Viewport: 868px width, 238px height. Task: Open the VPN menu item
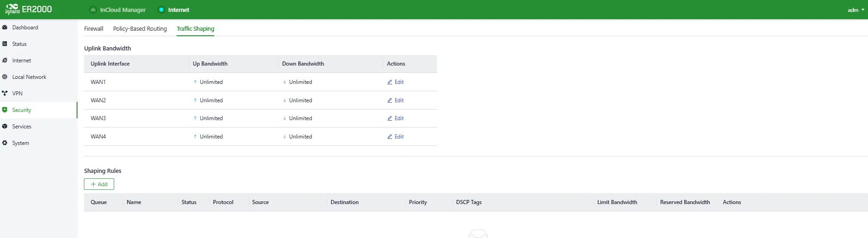(x=39, y=94)
